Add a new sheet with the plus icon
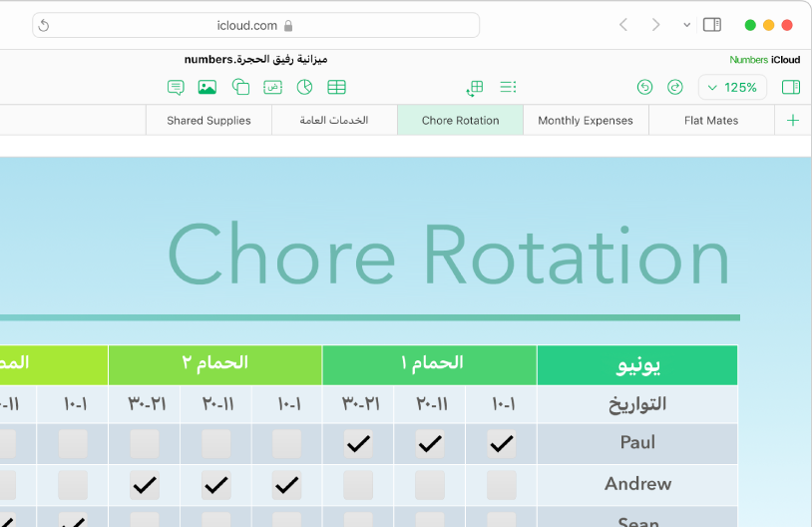Viewport: 812px width, 528px height. tap(792, 121)
